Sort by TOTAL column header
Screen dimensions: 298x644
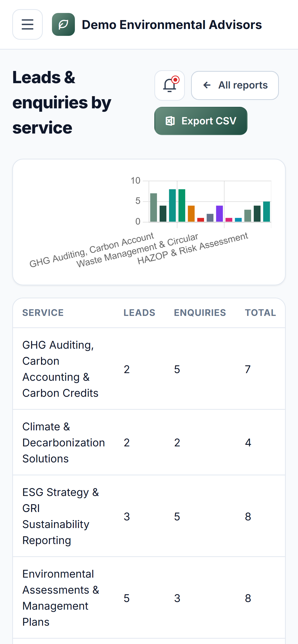coord(260,313)
